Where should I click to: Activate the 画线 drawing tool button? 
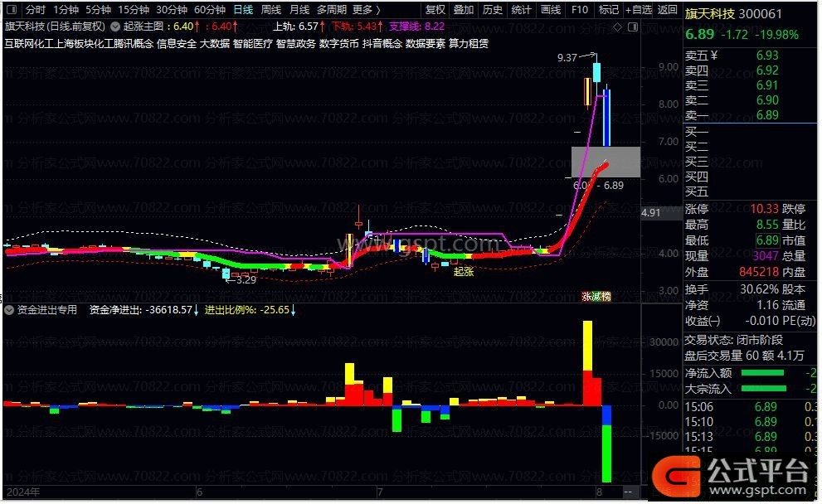click(551, 9)
